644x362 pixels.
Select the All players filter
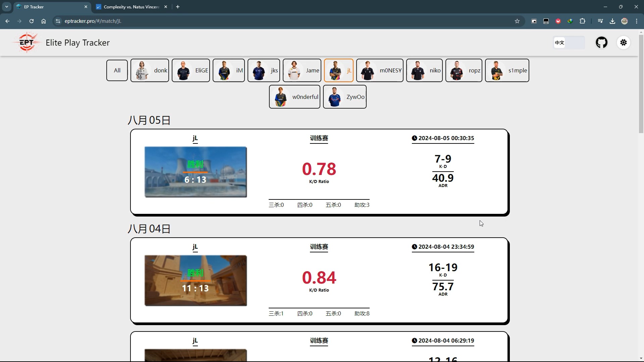point(117,70)
